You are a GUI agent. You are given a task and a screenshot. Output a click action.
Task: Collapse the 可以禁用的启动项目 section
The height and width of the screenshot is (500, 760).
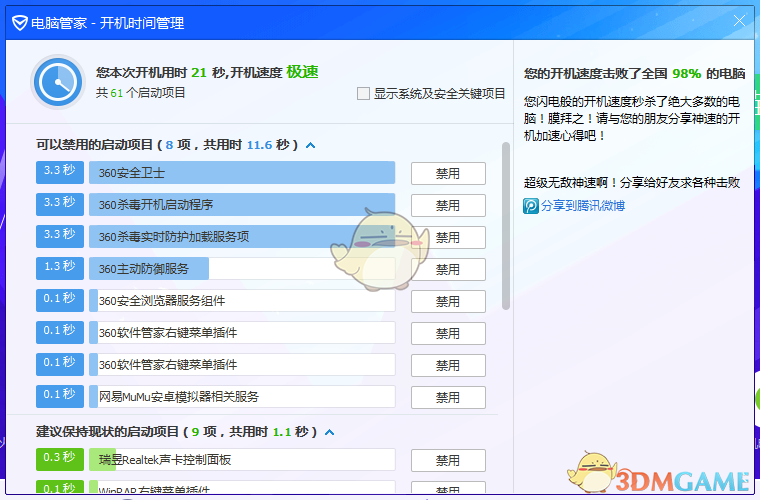click(311, 145)
